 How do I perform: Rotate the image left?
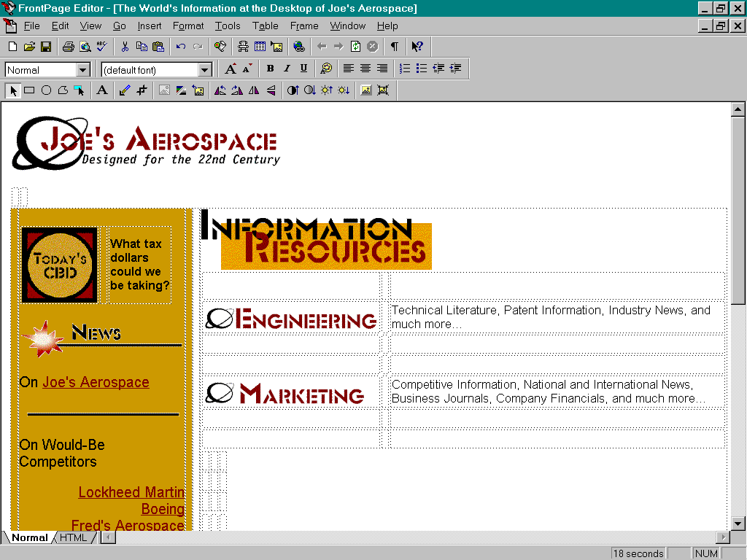coord(220,90)
